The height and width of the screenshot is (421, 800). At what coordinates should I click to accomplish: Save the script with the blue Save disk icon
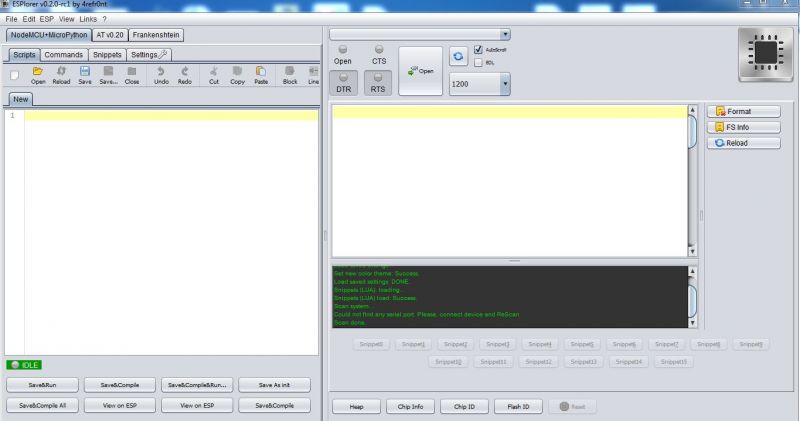(x=85, y=75)
